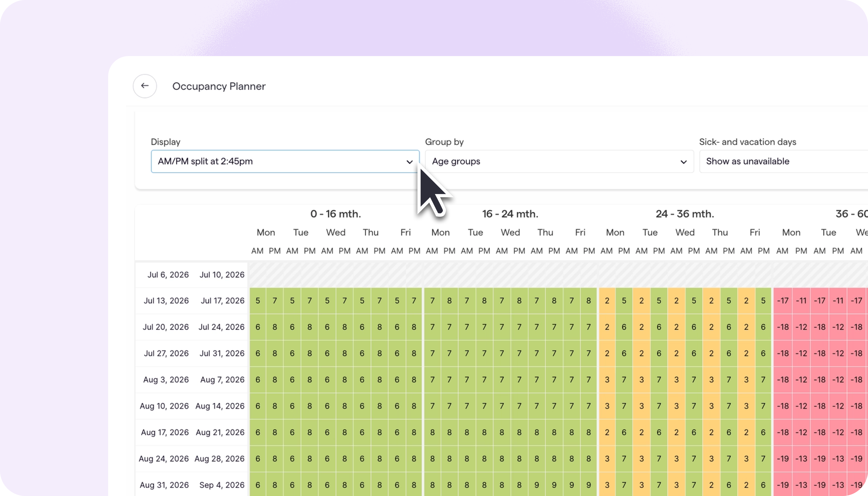Click Thu header under 16 - 24 mth.

pos(545,232)
